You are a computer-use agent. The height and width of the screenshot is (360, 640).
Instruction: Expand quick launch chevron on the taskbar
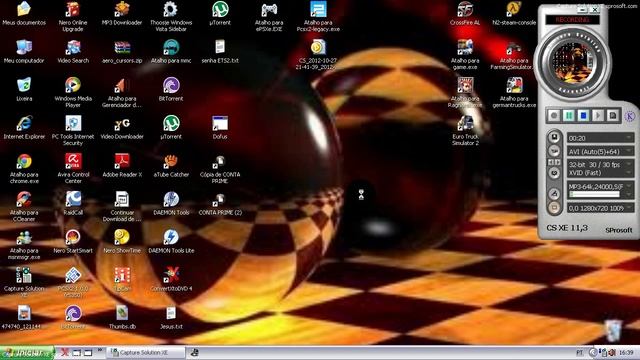coord(100,350)
